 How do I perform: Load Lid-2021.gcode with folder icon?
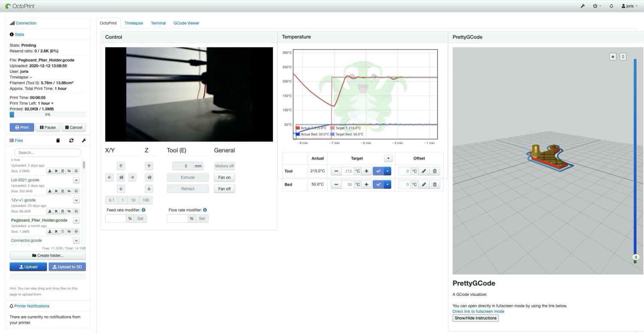[70, 191]
